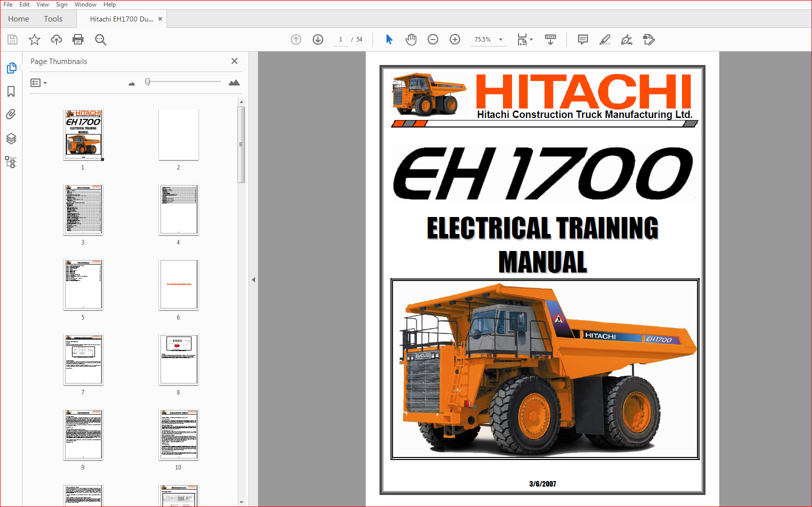
Task: Close the Page Thumbnails panel
Action: click(x=234, y=61)
